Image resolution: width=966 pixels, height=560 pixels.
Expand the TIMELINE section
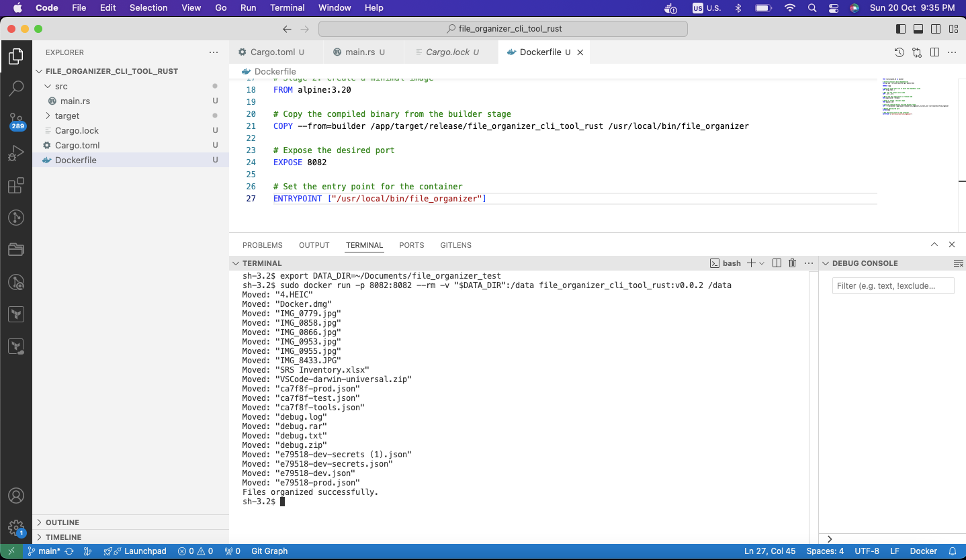(130, 537)
